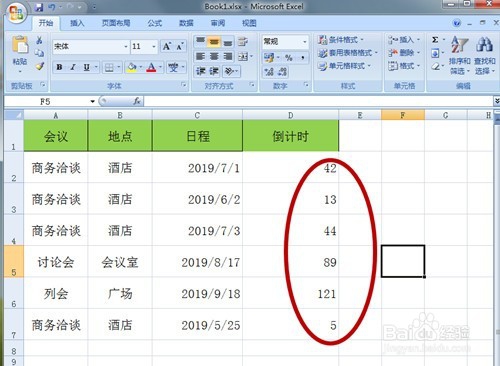Screen dimensions: 500x366
Task: Apply red font color
Action: pyautogui.click(x=151, y=68)
